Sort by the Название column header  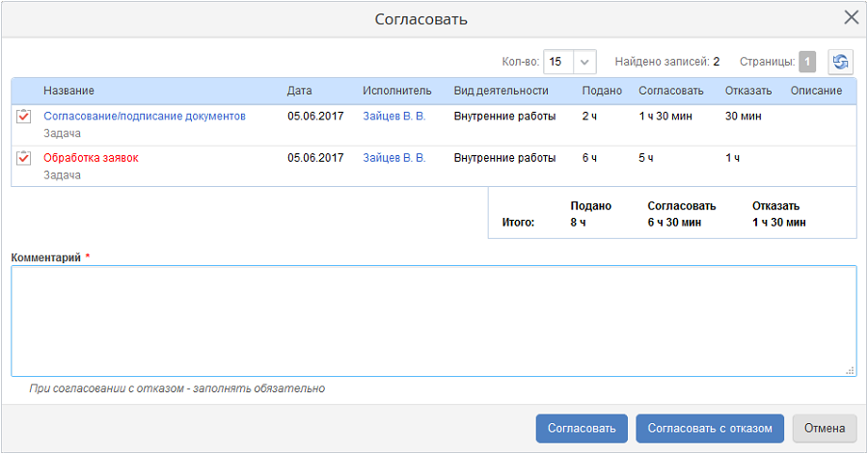coord(68,91)
